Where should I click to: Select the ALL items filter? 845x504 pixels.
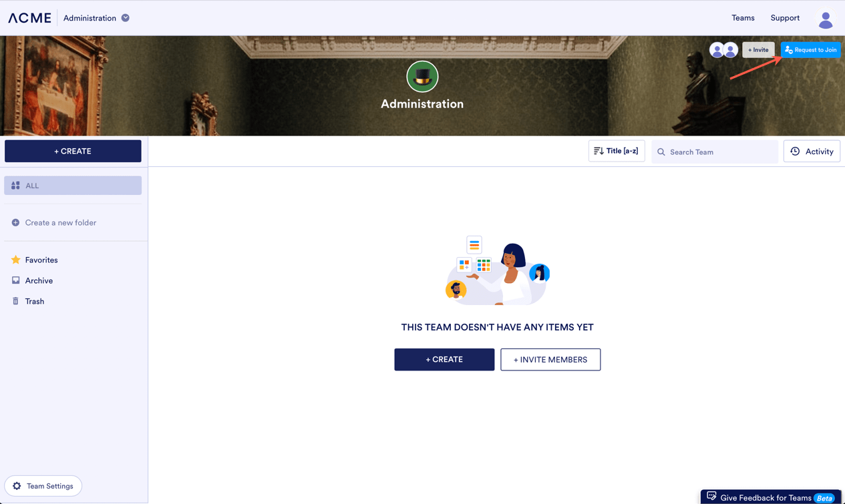point(73,186)
